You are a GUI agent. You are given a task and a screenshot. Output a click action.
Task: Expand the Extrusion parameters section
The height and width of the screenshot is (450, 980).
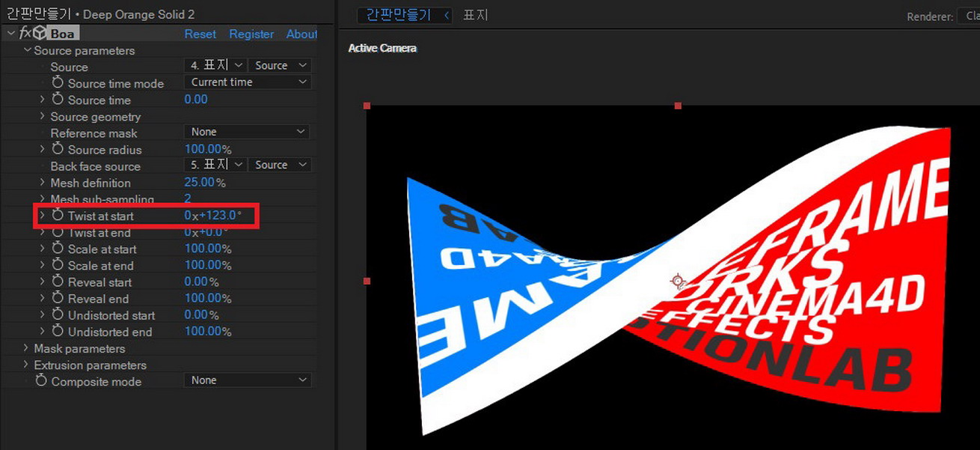pos(27,365)
